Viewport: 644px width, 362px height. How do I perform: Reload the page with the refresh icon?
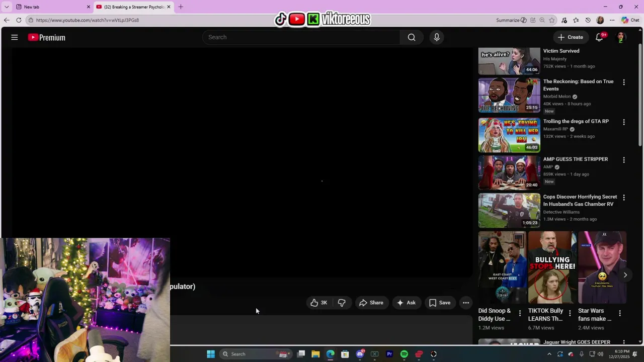coord(19,20)
